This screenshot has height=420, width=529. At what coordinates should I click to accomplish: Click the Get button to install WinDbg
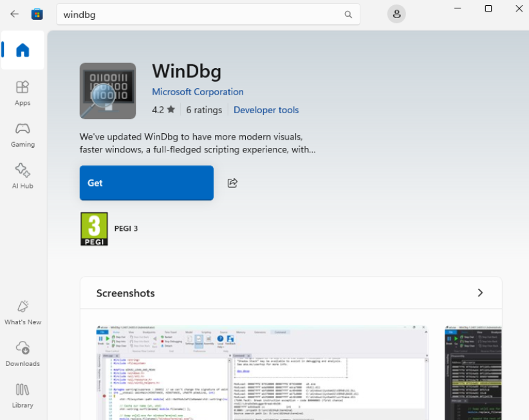(147, 183)
